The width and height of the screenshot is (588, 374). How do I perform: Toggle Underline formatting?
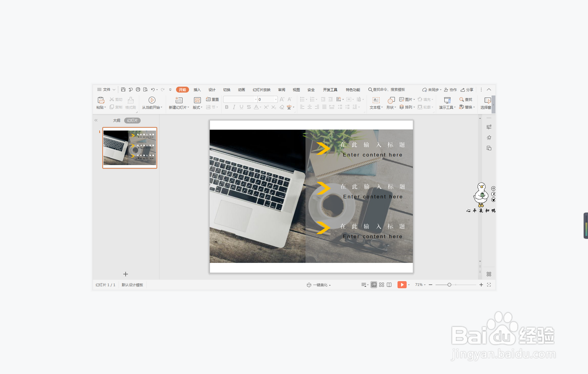(x=242, y=107)
